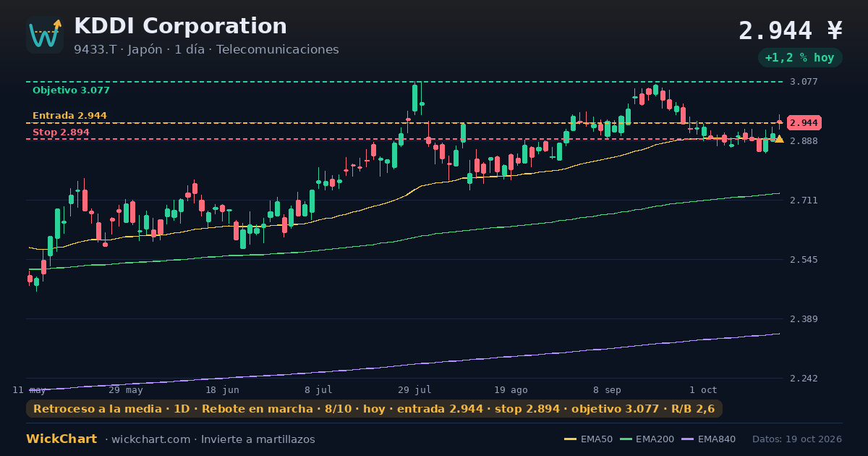Screen dimensions: 868x456
Task: Click the Retroceso a la media summary banner
Action: (x=374, y=409)
